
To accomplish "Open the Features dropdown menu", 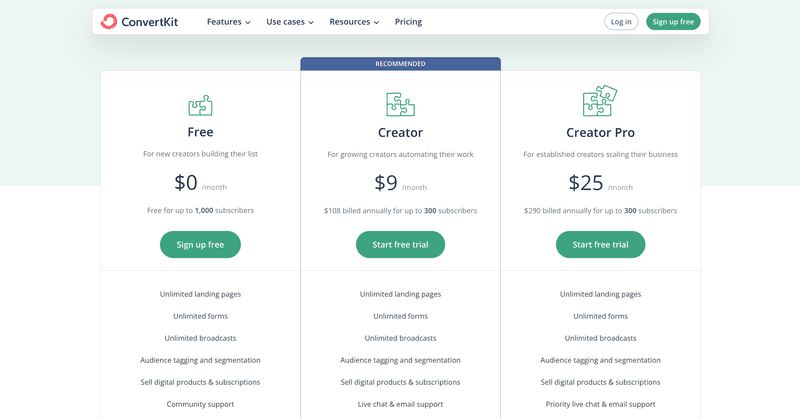I will pos(229,21).
